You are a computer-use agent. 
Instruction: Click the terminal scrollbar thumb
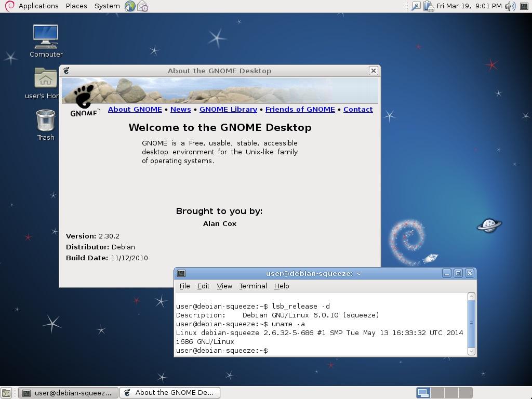[x=471, y=324]
